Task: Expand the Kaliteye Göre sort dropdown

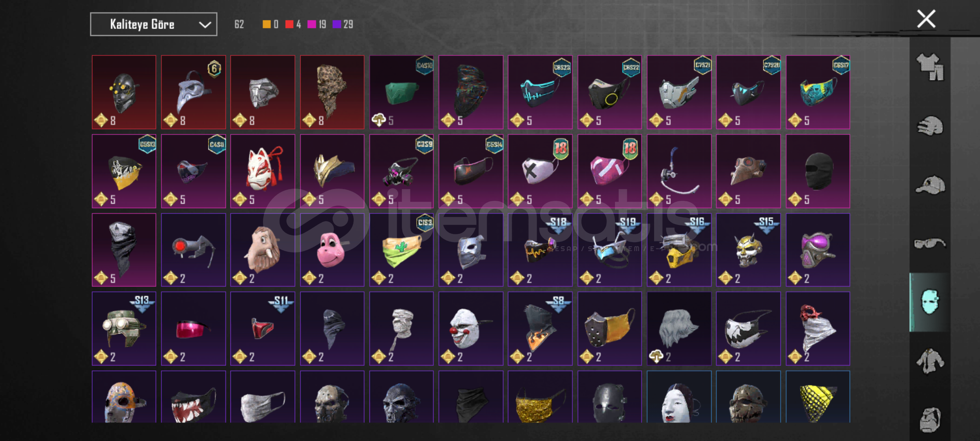Action: point(154,24)
